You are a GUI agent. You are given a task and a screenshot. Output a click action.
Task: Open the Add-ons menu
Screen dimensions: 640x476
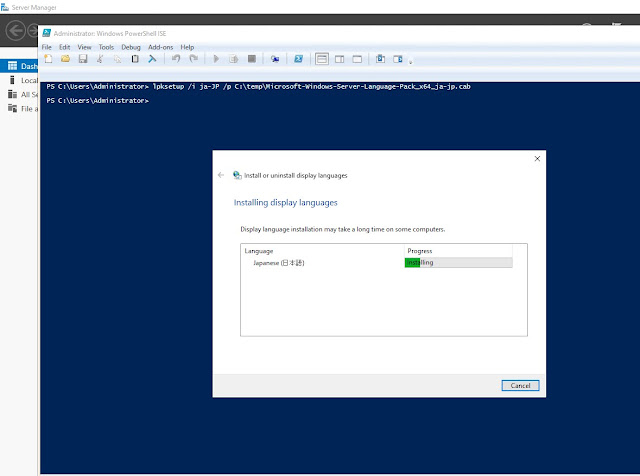click(160, 47)
